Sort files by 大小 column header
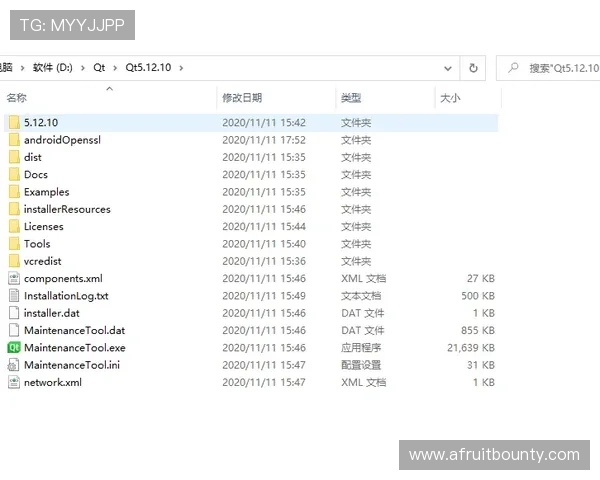This screenshot has height=480, width=600. [x=450, y=98]
